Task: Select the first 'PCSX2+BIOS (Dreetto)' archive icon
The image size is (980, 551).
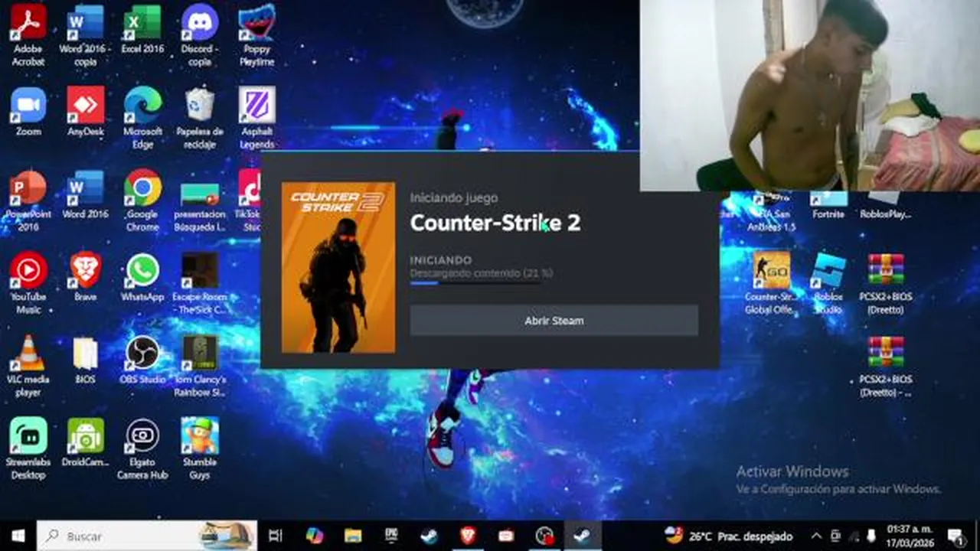Action: (886, 283)
